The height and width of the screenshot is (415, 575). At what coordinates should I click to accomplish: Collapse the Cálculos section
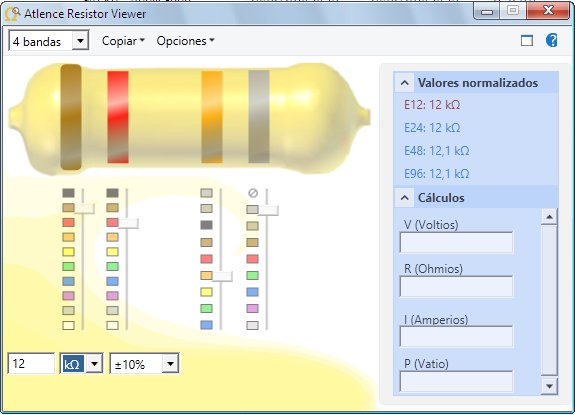tap(404, 198)
